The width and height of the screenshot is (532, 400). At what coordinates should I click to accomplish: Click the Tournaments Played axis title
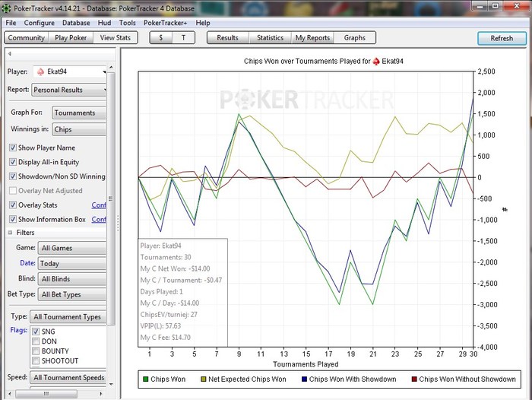(x=306, y=364)
